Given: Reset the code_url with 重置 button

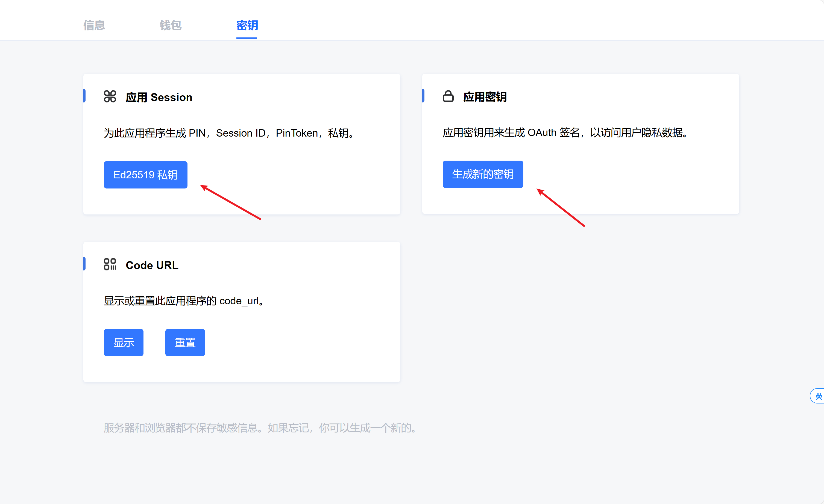Looking at the screenshot, I should [185, 343].
